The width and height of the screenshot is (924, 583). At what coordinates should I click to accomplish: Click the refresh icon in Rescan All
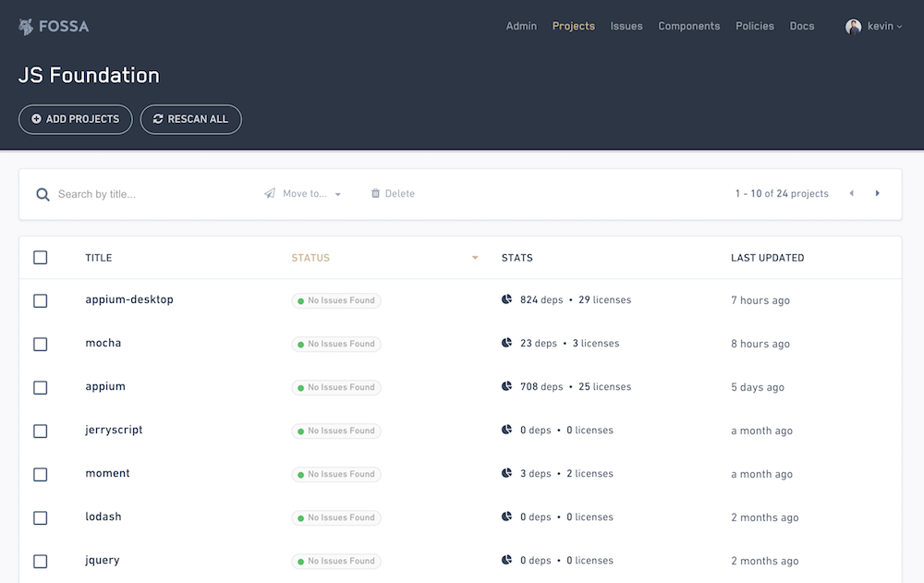(x=158, y=119)
